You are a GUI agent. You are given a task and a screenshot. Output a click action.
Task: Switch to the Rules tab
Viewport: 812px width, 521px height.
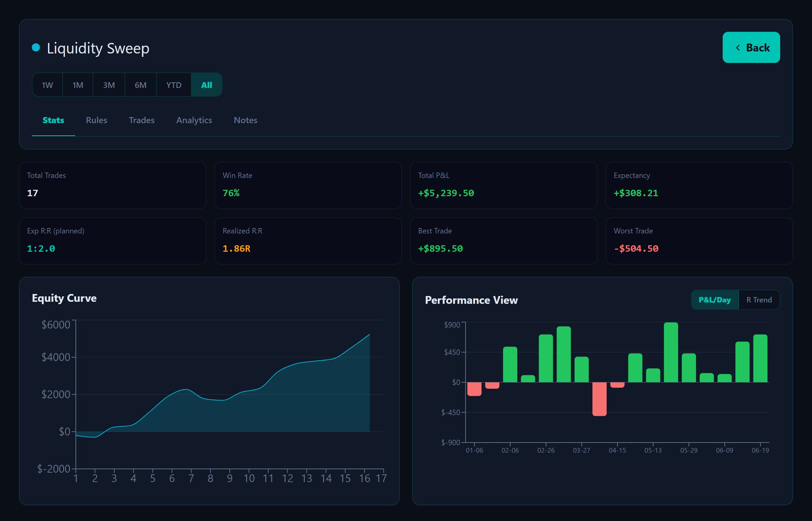pyautogui.click(x=96, y=120)
